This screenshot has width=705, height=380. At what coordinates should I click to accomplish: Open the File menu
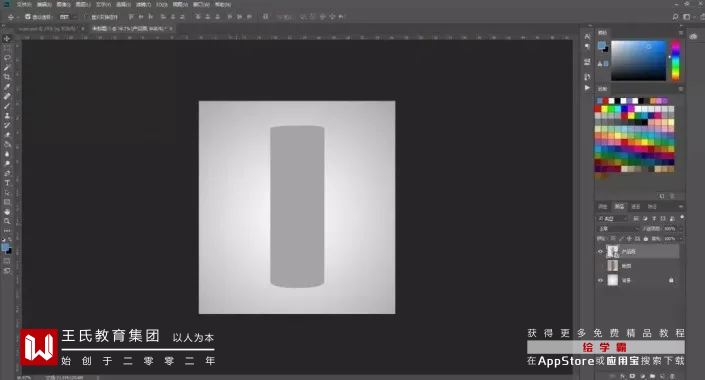24,4
